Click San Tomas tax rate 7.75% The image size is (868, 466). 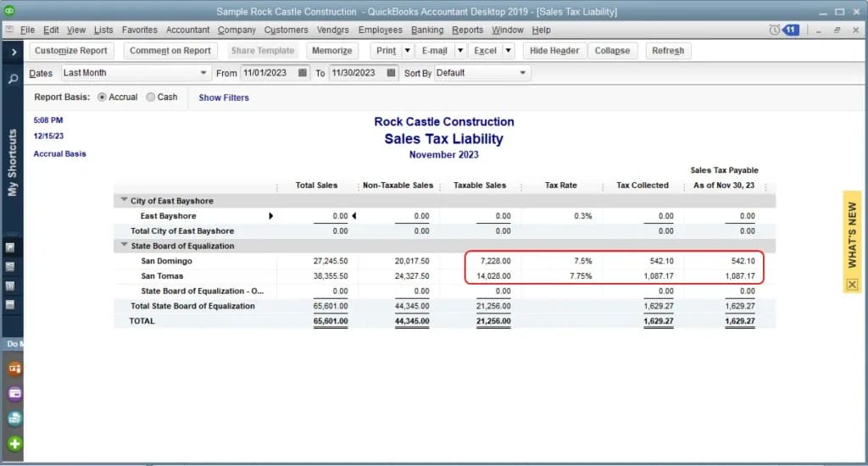pyautogui.click(x=581, y=275)
